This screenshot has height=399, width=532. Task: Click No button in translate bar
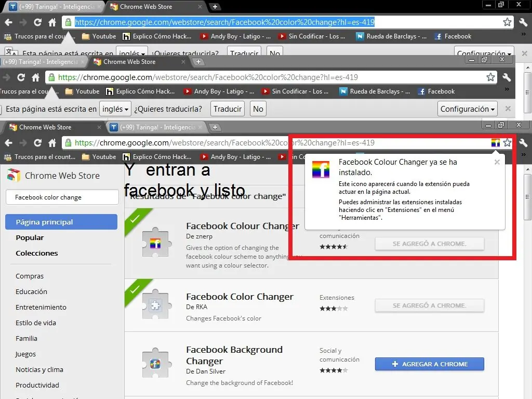pos(258,109)
